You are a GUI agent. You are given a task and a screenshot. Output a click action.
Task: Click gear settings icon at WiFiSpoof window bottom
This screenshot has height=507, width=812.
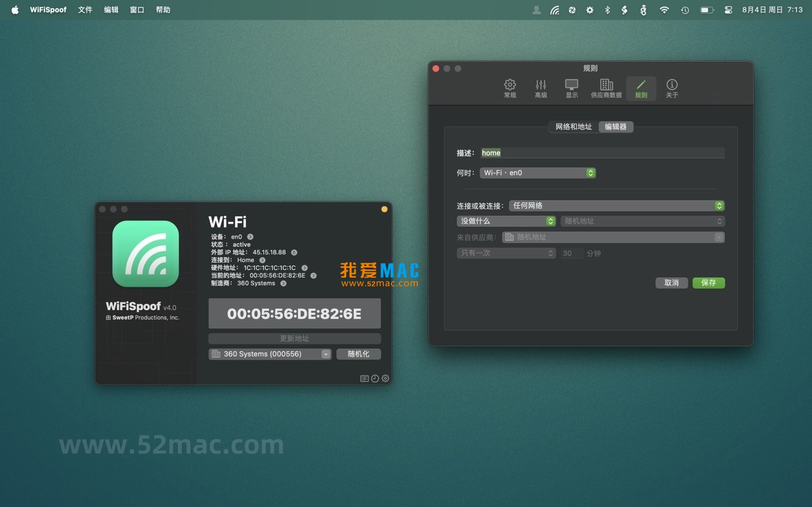(x=385, y=379)
